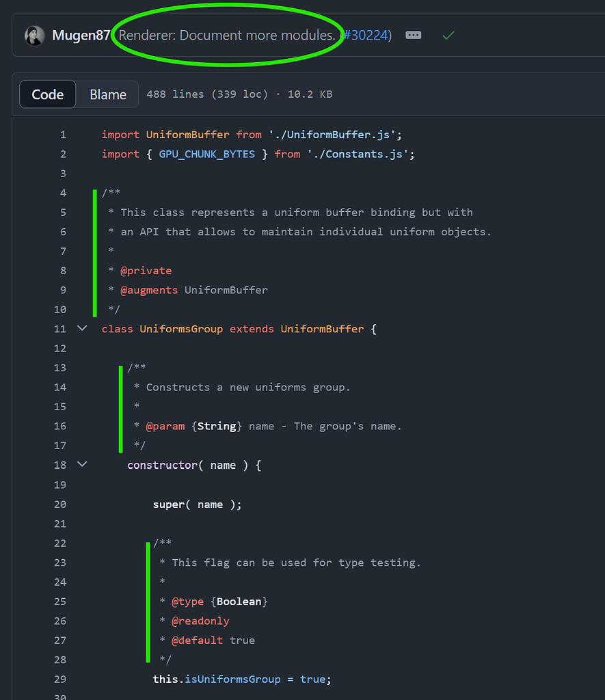Select line number 1 of the import statement
This screenshot has width=605, height=700.
63,134
